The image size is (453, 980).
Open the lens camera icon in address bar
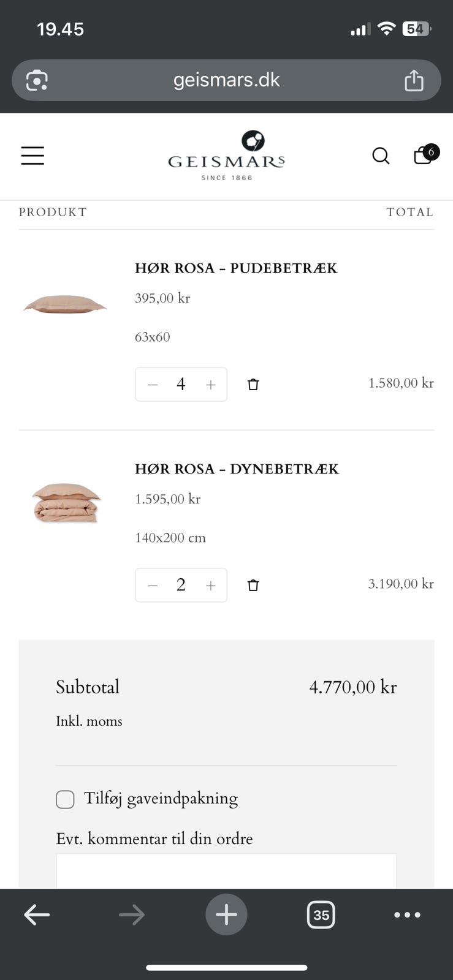37,80
